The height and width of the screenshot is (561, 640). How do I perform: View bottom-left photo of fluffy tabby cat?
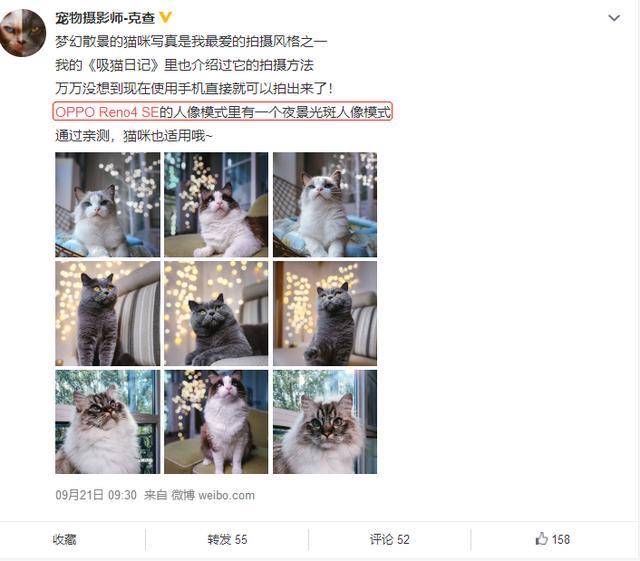pos(108,422)
